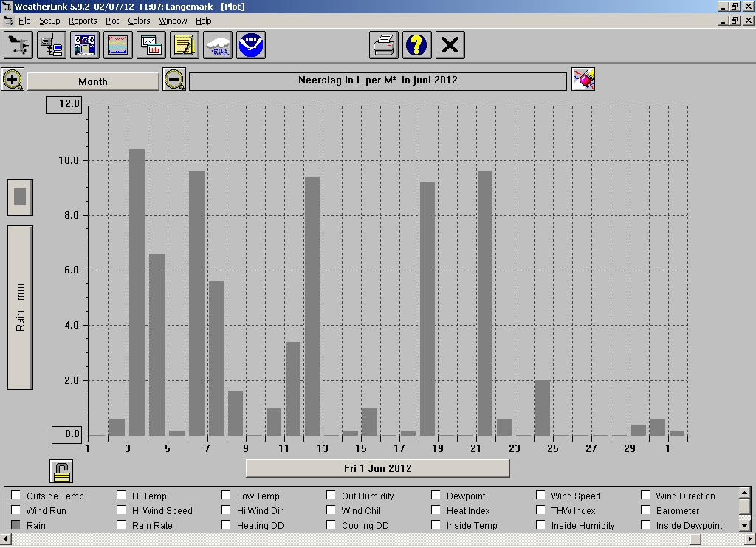The image size is (756, 548).
Task: Open the multicolor Plot window icon
Action: [118, 45]
